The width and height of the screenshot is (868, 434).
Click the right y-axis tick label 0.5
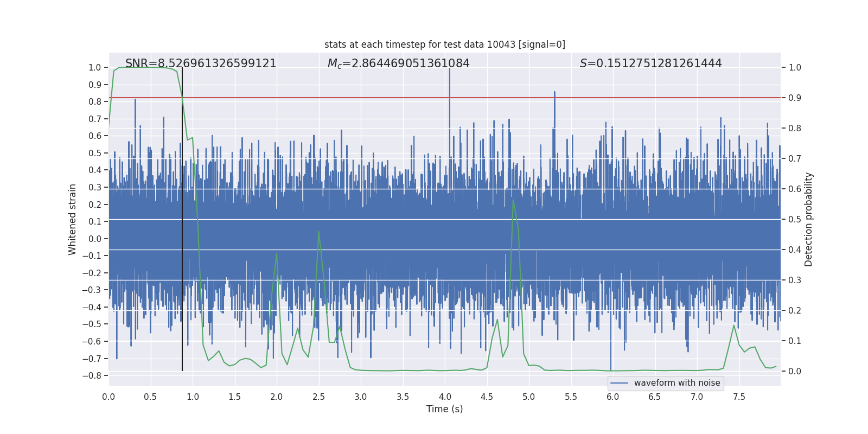pyautogui.click(x=795, y=220)
